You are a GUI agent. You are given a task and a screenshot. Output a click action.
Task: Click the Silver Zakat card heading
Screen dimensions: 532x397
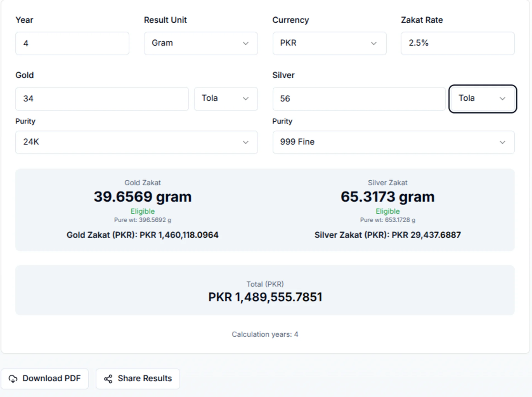pos(388,183)
